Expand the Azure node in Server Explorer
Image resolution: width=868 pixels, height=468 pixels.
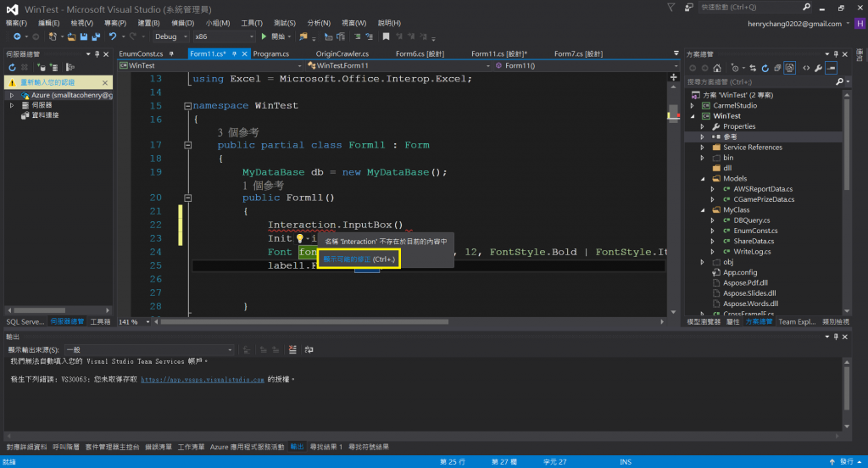pos(12,95)
